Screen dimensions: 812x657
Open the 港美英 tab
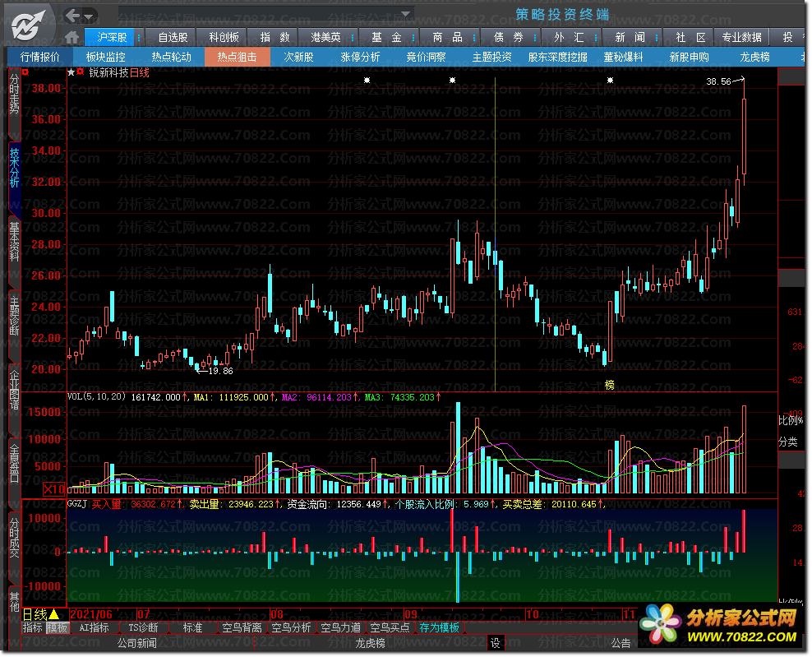(325, 37)
